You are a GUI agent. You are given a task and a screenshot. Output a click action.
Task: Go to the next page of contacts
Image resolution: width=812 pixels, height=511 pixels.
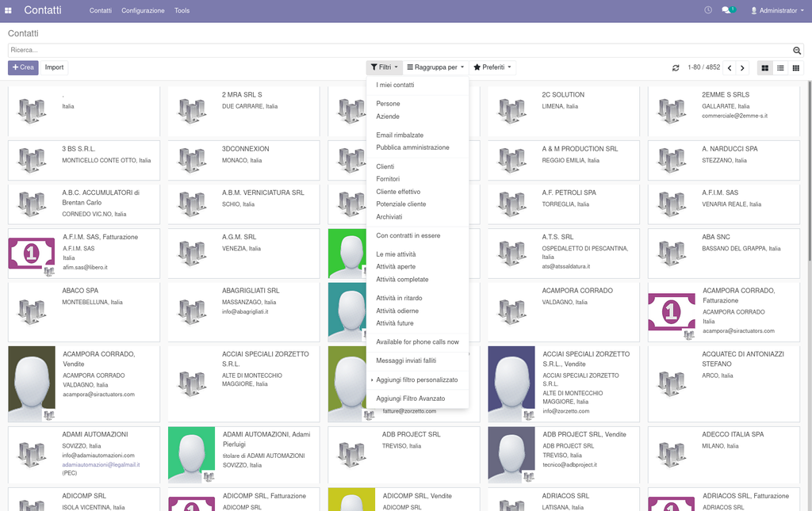pos(744,68)
